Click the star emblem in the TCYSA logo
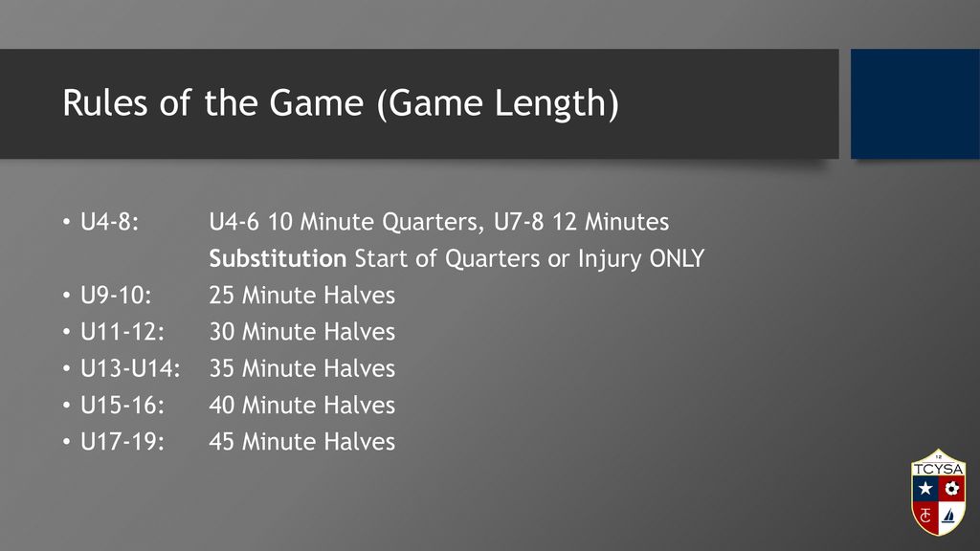 tap(925, 489)
